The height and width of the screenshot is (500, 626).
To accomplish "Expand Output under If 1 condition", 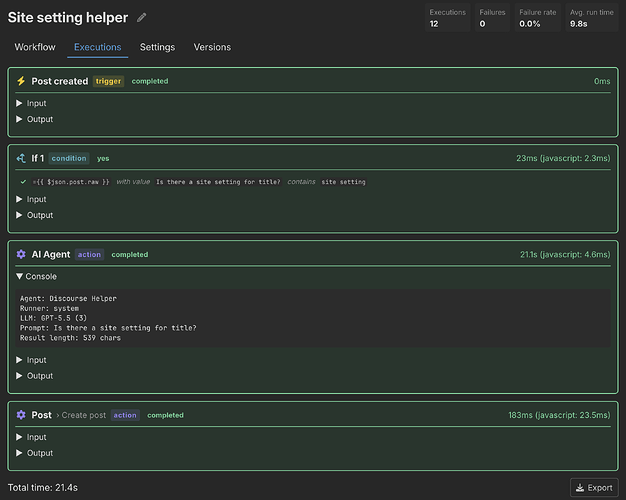I will click(x=34, y=215).
